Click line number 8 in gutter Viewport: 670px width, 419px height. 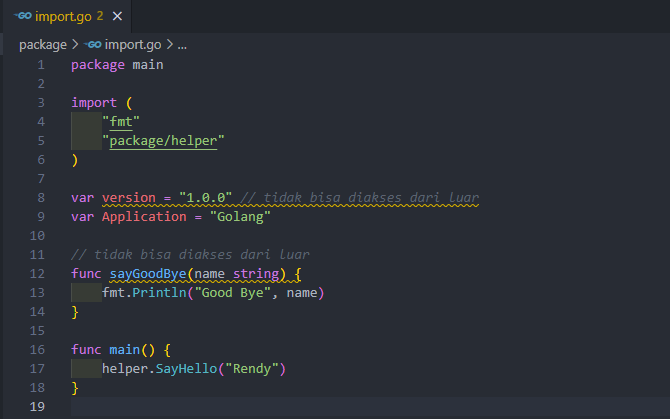pos(41,198)
